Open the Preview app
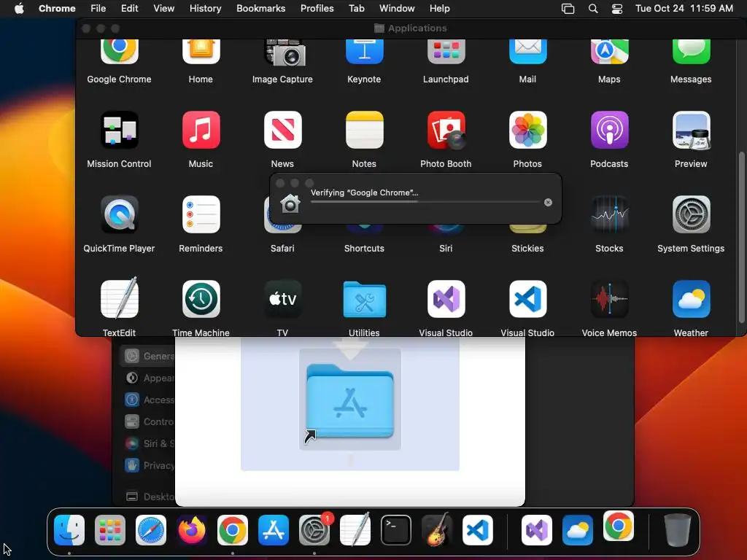This screenshot has width=747, height=560. click(x=692, y=130)
